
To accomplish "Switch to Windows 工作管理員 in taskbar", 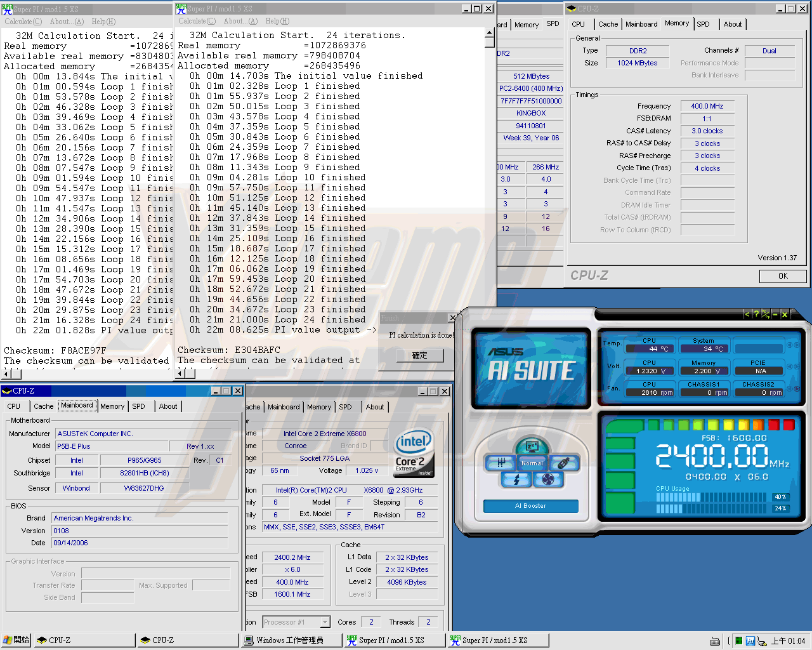I will point(291,640).
